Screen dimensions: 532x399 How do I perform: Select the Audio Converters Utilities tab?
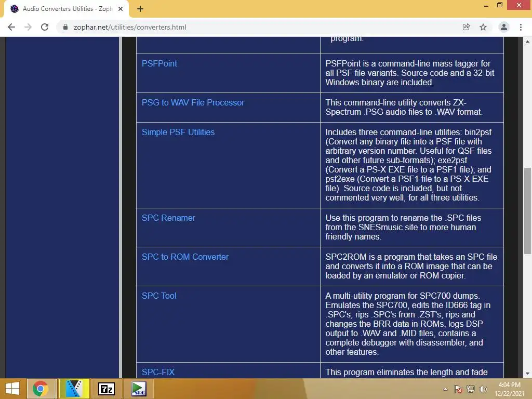point(66,9)
